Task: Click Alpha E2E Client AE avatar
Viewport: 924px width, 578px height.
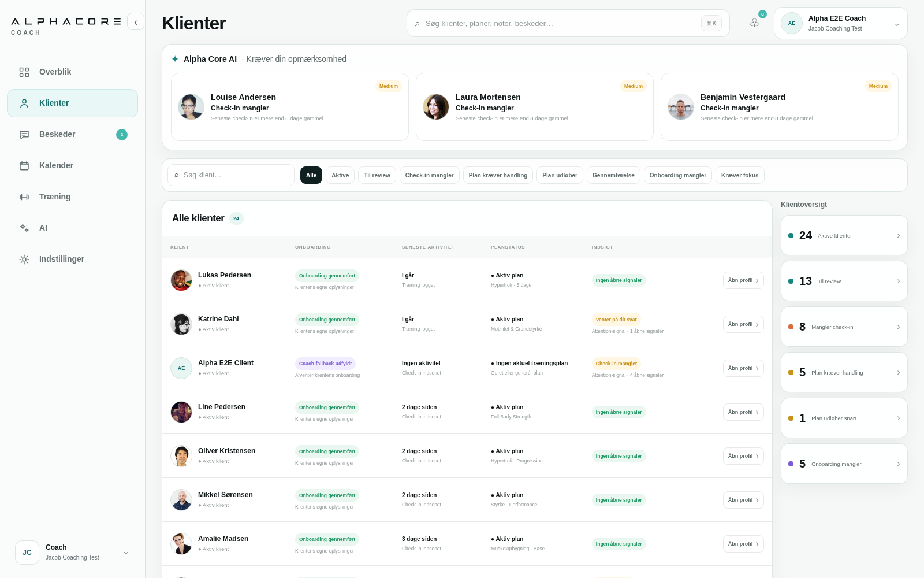Action: pos(181,368)
